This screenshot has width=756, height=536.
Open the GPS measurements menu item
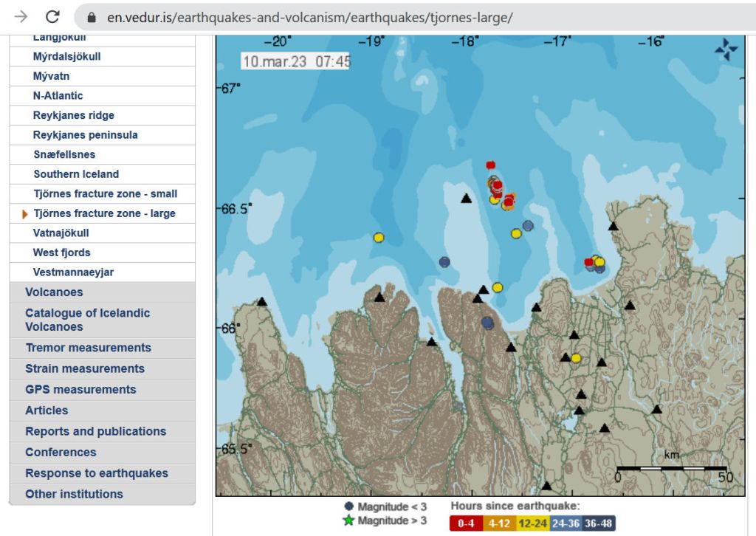(80, 389)
